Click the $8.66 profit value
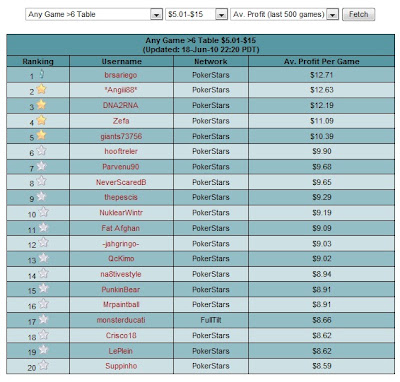400x382 pixels. pyautogui.click(x=322, y=320)
